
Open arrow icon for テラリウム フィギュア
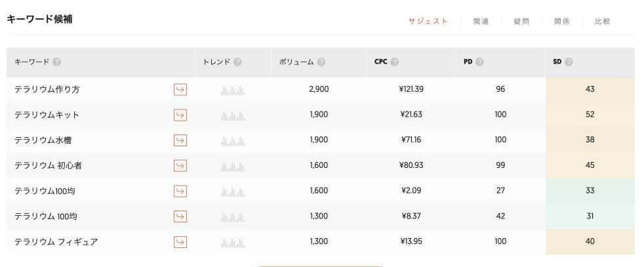180,242
